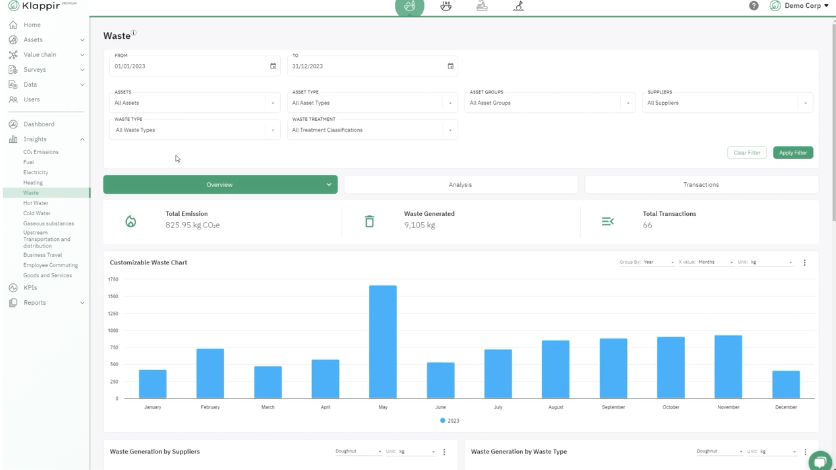This screenshot has width=836, height=470.
Task: Open Waste Generation by Waste Type menu
Action: pos(805,452)
